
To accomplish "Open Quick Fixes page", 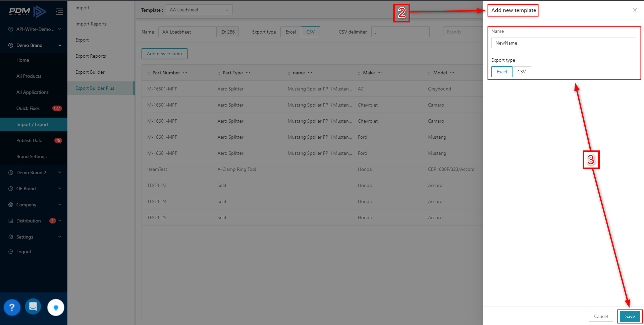I will pyautogui.click(x=28, y=108).
